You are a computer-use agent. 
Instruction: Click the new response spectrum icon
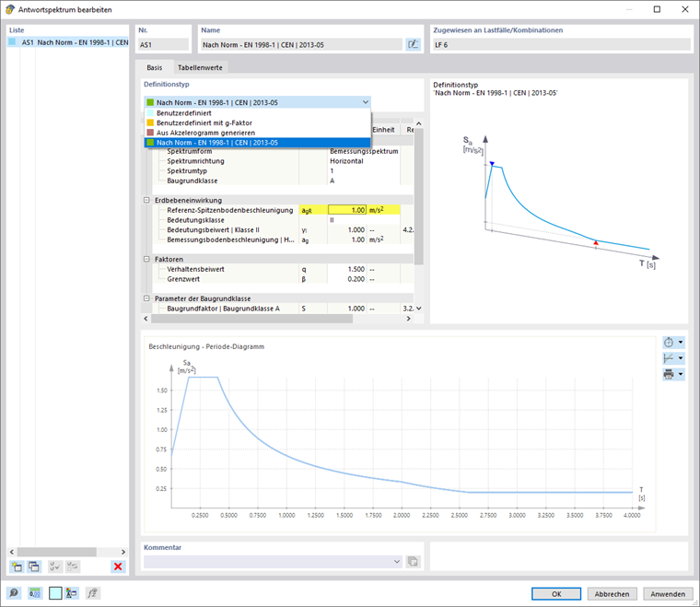pos(17,566)
